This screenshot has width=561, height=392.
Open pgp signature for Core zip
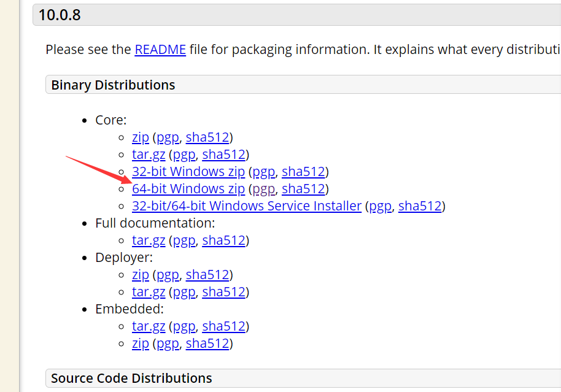pyautogui.click(x=168, y=137)
